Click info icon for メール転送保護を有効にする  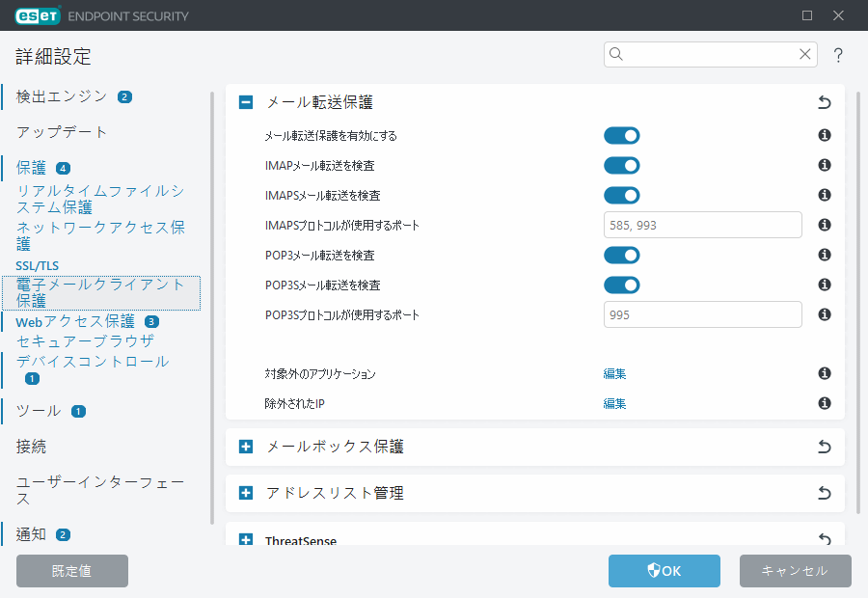coord(825,136)
